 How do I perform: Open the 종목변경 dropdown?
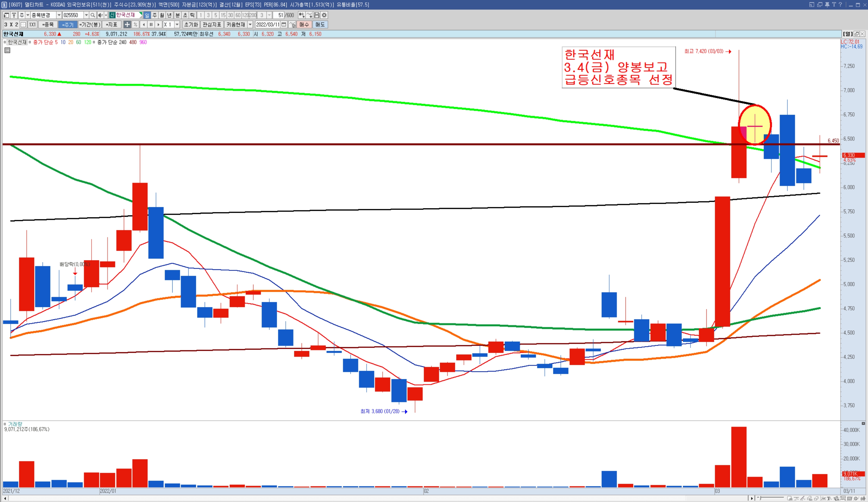tap(59, 15)
